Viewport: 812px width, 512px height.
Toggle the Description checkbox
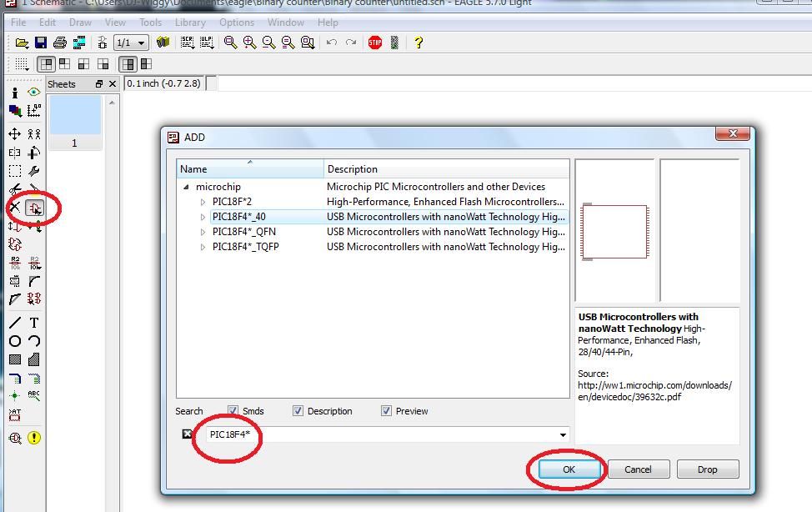pyautogui.click(x=298, y=411)
